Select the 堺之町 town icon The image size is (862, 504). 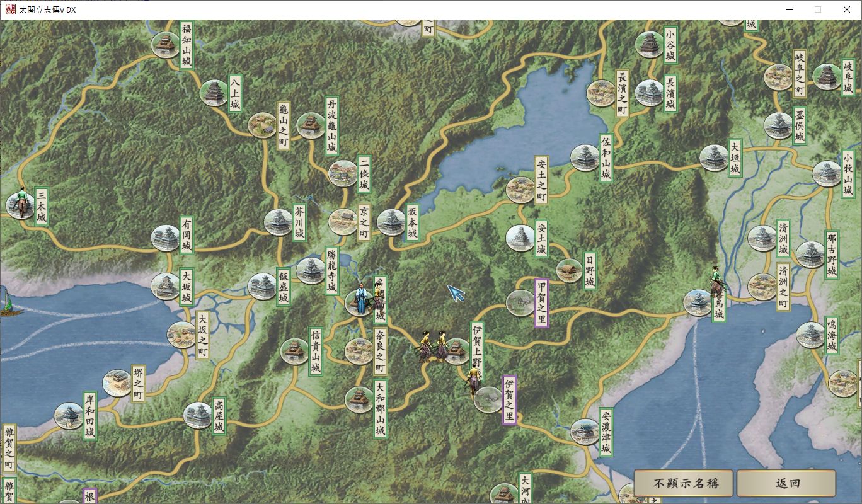pos(117,382)
